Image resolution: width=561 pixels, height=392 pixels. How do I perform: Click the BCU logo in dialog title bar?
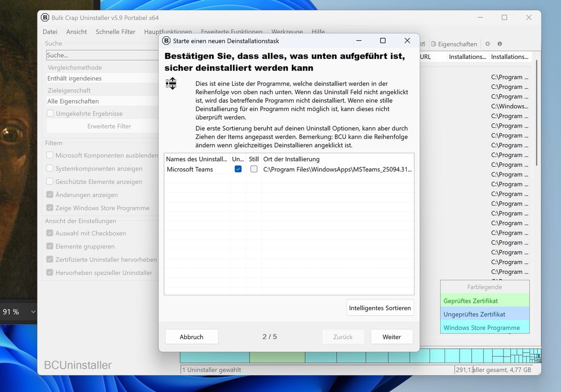166,41
